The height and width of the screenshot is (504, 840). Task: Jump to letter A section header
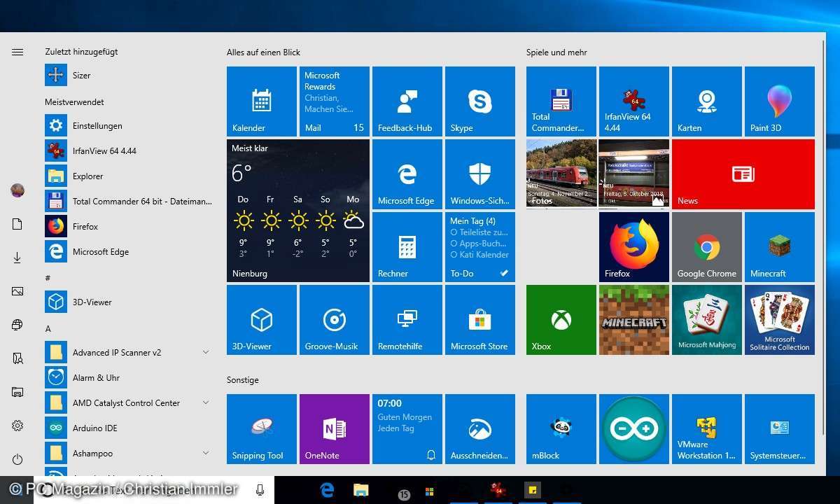pos(48,328)
